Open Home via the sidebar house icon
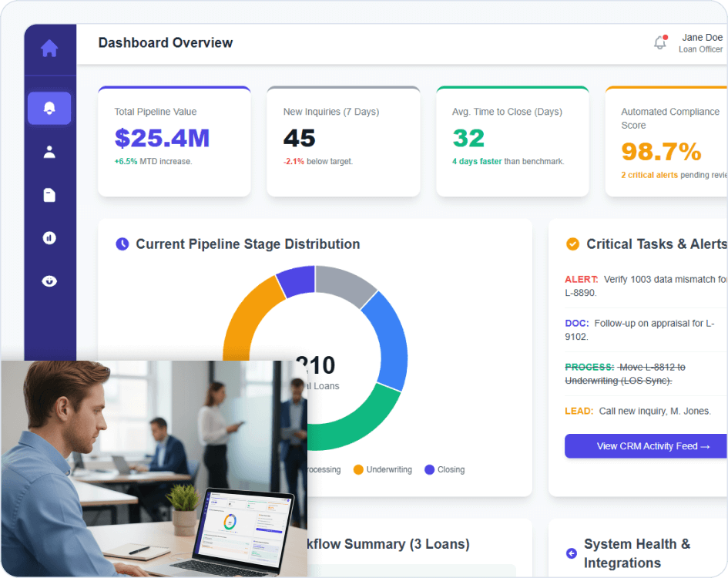 coord(49,48)
